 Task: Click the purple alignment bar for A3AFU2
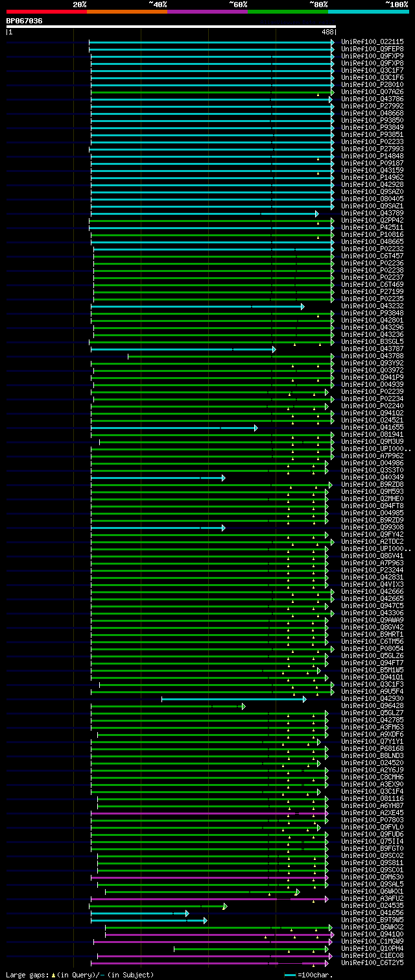[209, 898]
